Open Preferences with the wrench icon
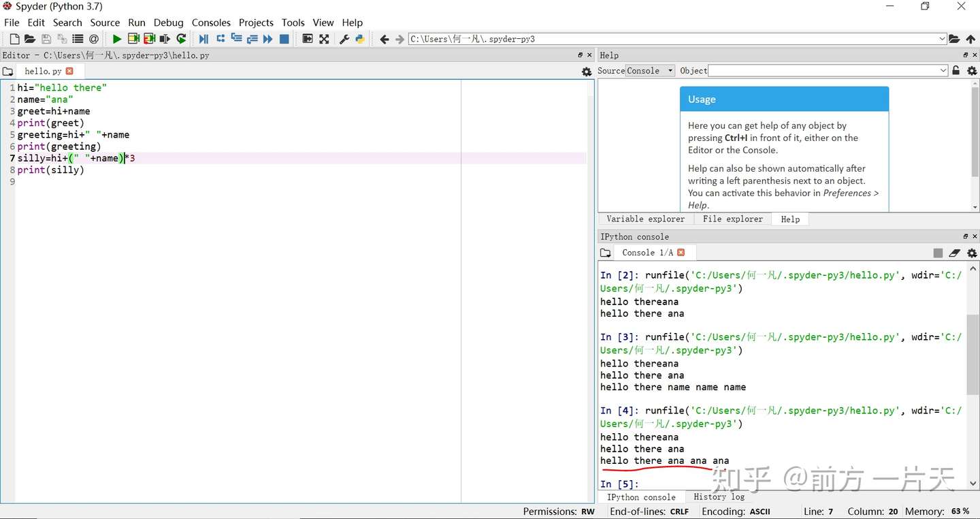This screenshot has width=980, height=519. pyautogui.click(x=344, y=40)
